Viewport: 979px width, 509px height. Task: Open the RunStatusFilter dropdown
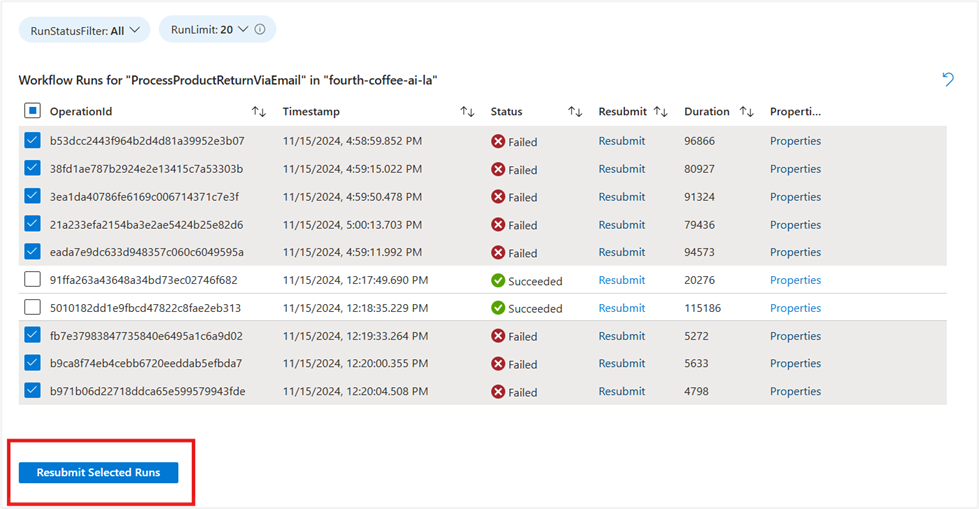coord(85,30)
